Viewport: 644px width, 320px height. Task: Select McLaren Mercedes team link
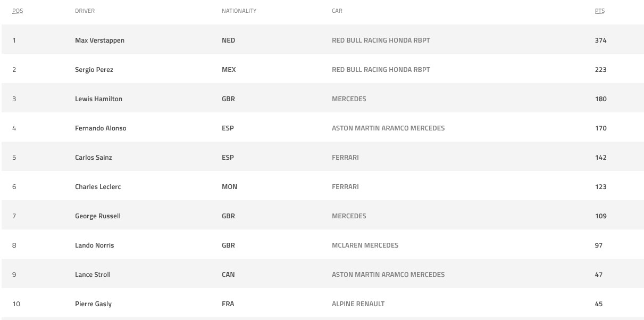pos(365,245)
